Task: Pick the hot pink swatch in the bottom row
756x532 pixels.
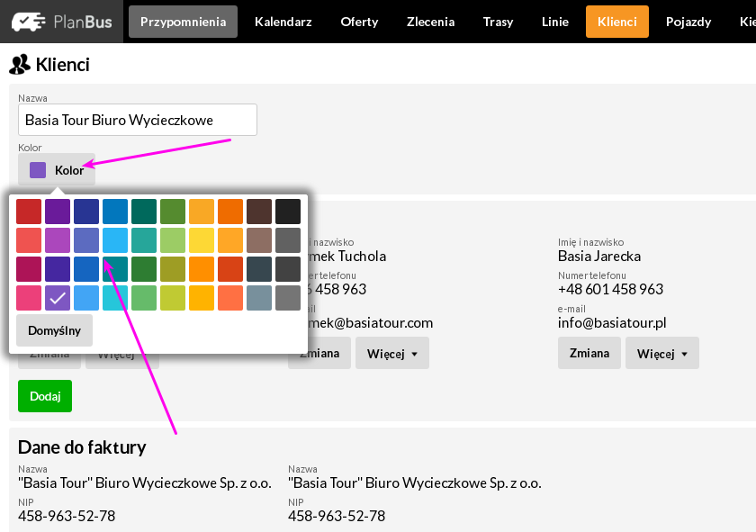Action: 29,298
